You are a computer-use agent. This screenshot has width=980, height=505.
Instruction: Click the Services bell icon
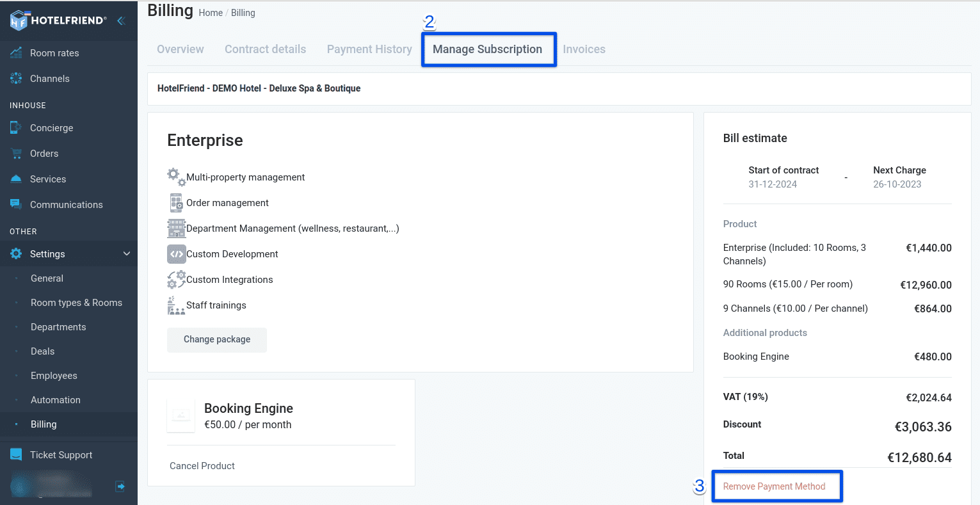point(16,179)
